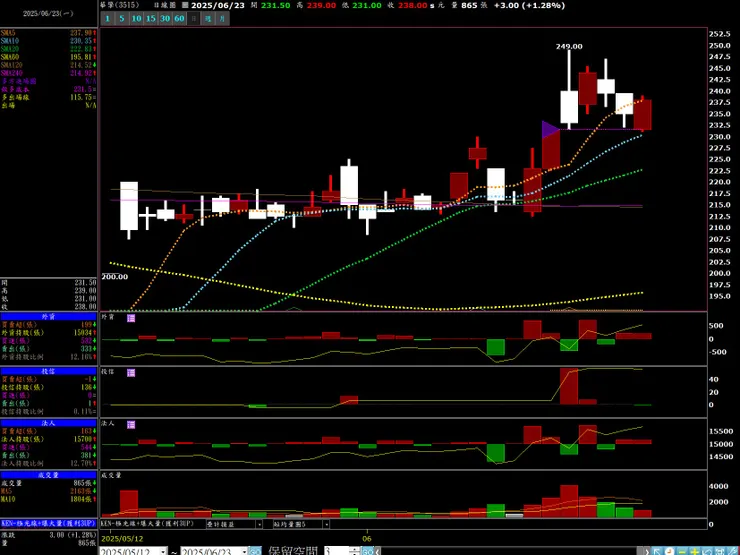
Task: Click the SMA240 indicator label
Action: point(11,73)
